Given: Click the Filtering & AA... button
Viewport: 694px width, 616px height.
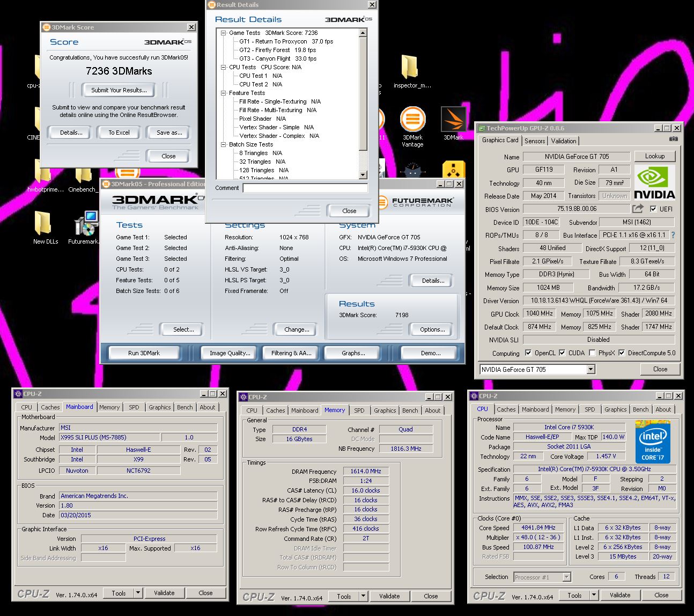Looking at the screenshot, I should pos(291,353).
